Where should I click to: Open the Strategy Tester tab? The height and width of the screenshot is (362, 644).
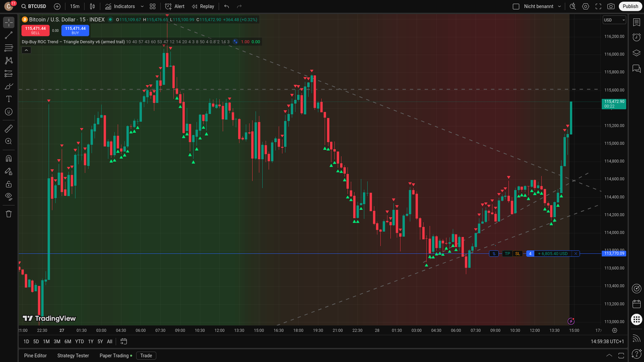click(73, 356)
